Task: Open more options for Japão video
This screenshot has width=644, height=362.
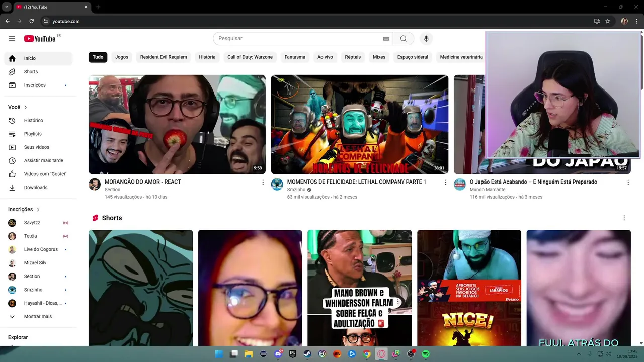Action: [x=628, y=183]
